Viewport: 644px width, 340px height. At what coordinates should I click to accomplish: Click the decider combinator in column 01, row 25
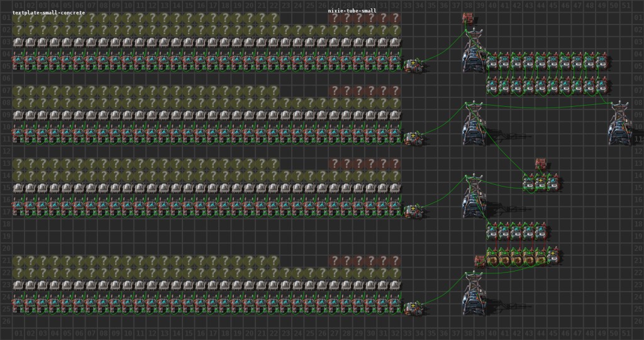[18, 303]
